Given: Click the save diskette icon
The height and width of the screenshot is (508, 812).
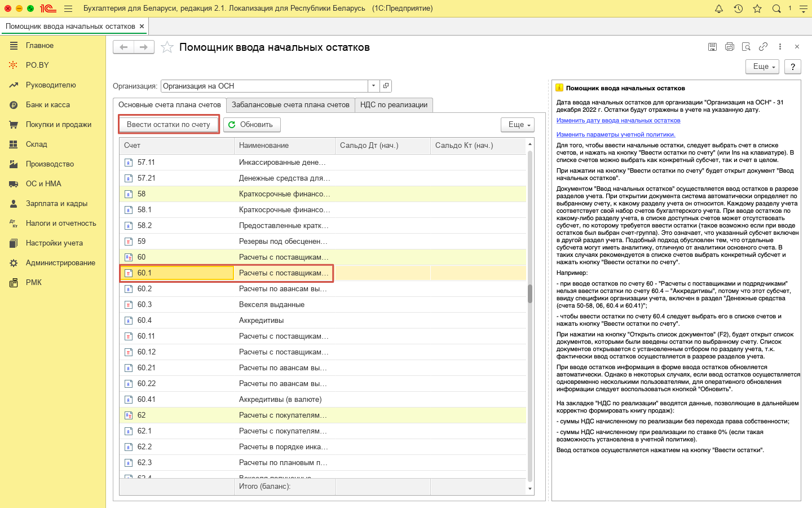Looking at the screenshot, I should pyautogui.click(x=713, y=47).
